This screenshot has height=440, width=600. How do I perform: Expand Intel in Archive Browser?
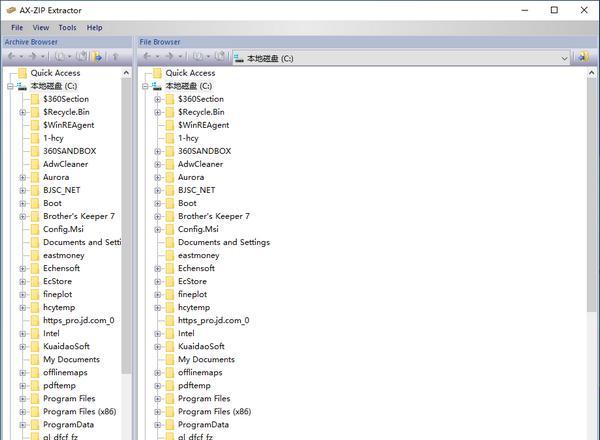point(23,334)
